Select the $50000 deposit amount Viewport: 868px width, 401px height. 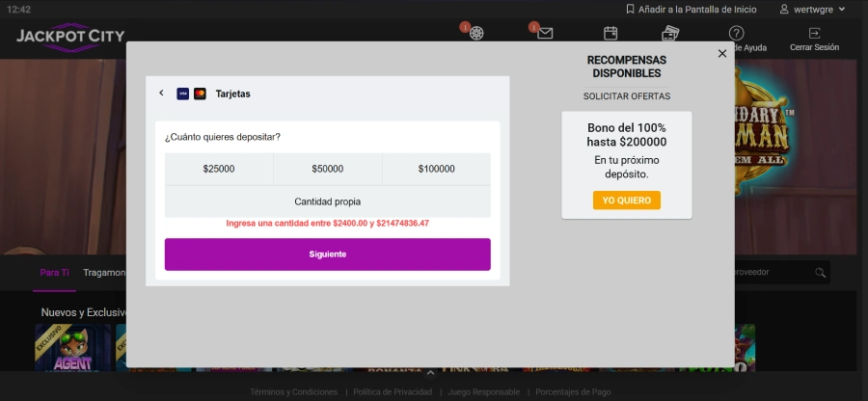pyautogui.click(x=328, y=170)
